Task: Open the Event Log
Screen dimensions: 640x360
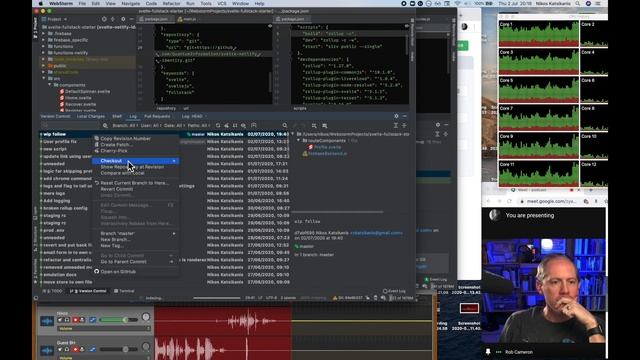Action: pos(394,291)
